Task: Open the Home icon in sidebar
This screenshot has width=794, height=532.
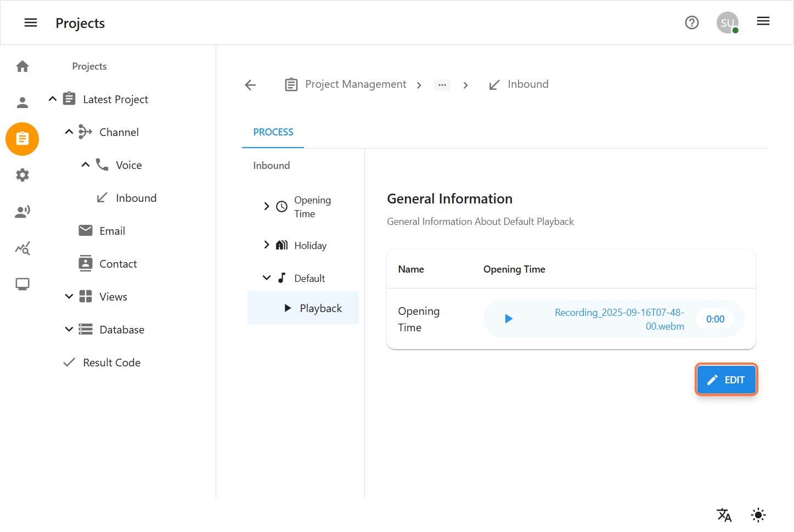Action: coord(22,66)
